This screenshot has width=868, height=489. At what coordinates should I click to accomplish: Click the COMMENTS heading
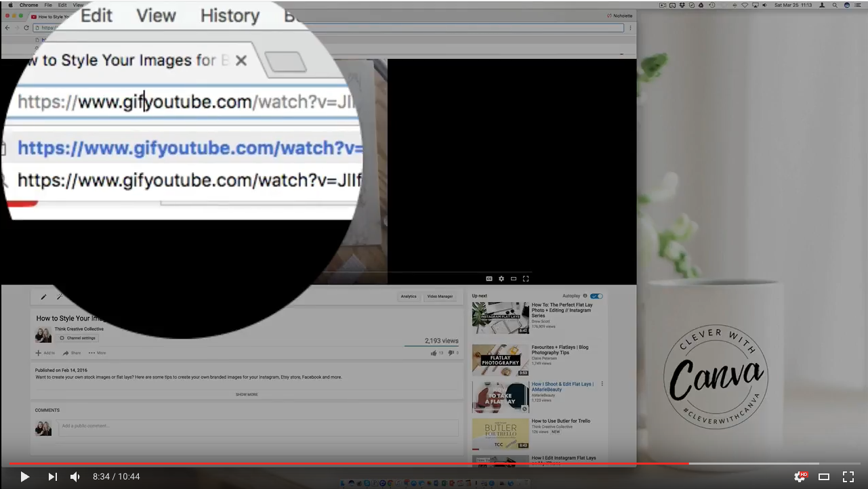(47, 410)
